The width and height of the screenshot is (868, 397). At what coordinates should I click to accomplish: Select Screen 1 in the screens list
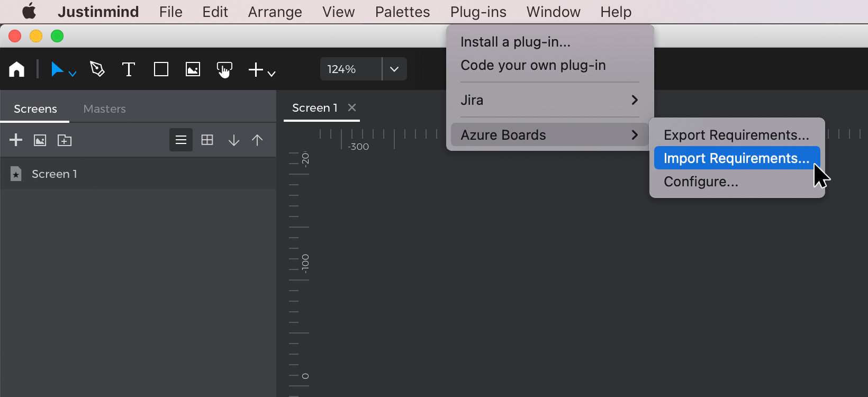click(55, 174)
